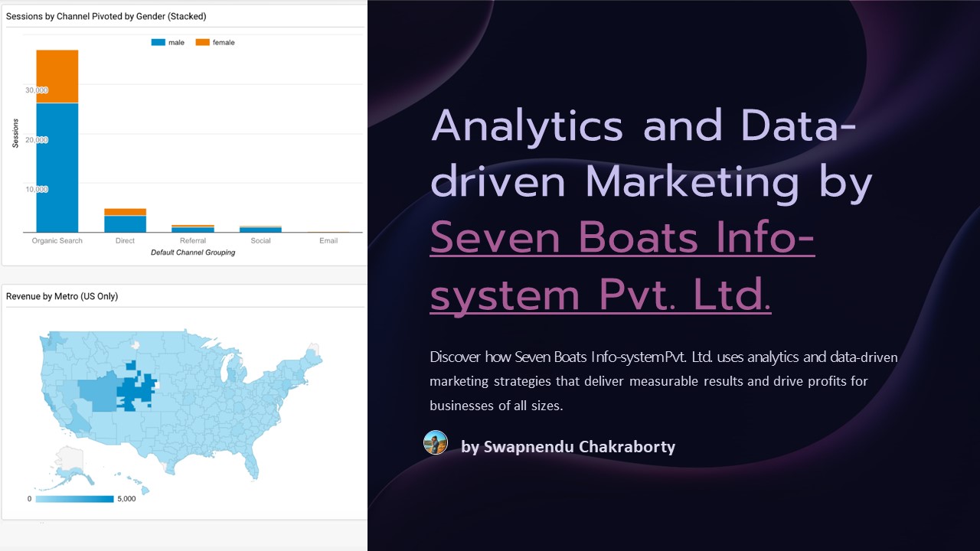
Task: Click the '20,000' y-axis value
Action: coord(36,140)
